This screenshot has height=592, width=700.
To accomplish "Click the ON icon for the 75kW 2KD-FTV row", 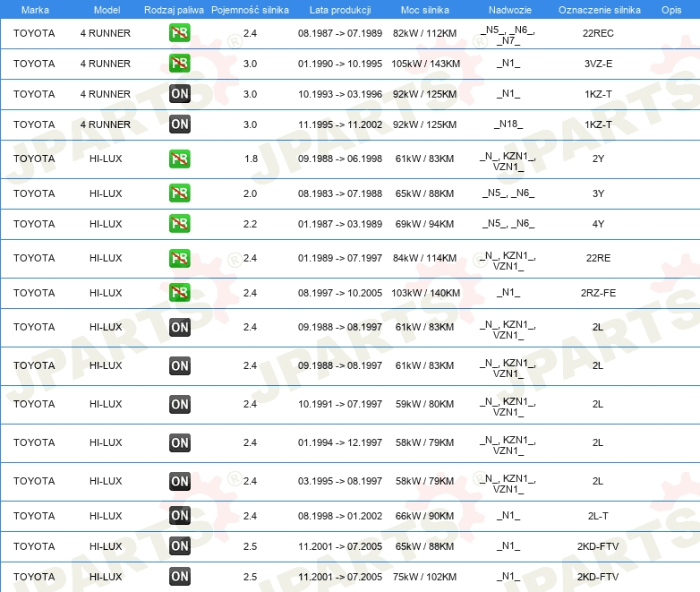I will (x=179, y=577).
